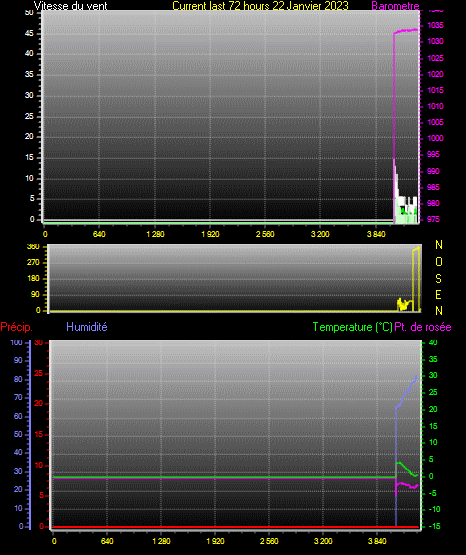Viewport: 466px width, 555px height.
Task: Click the 45 wind speed axis value
Action: 29,33
